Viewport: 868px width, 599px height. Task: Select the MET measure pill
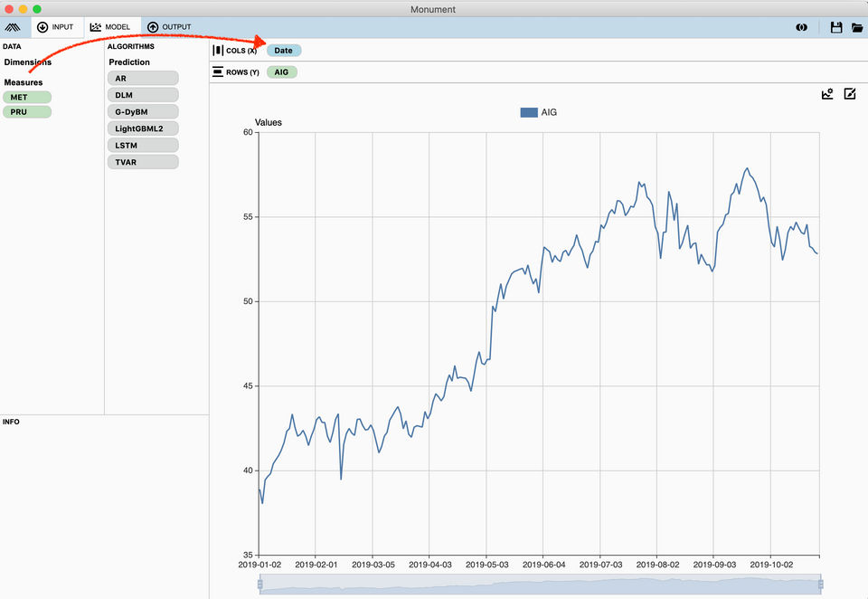point(27,97)
